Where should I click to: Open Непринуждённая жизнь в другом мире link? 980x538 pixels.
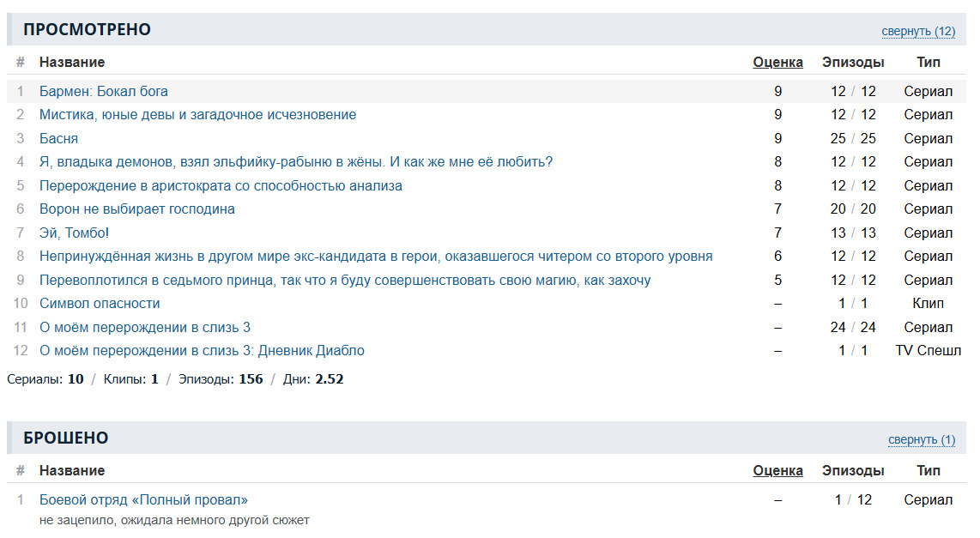click(x=375, y=256)
